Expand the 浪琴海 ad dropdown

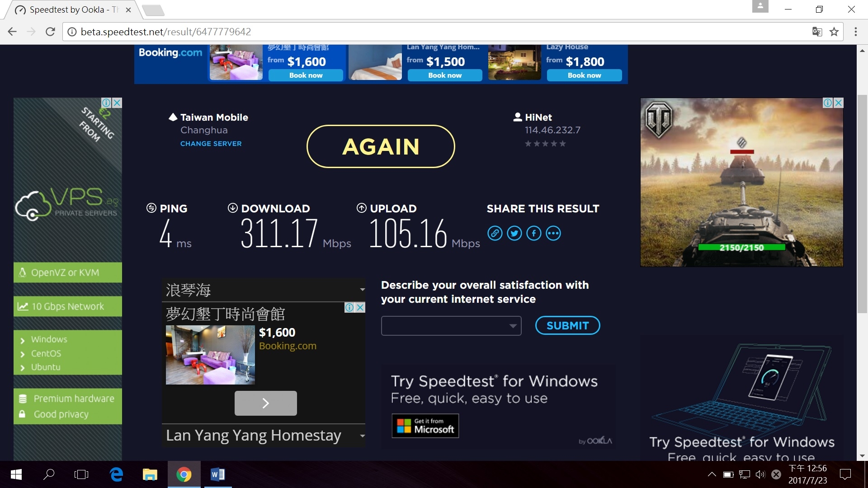pos(362,290)
